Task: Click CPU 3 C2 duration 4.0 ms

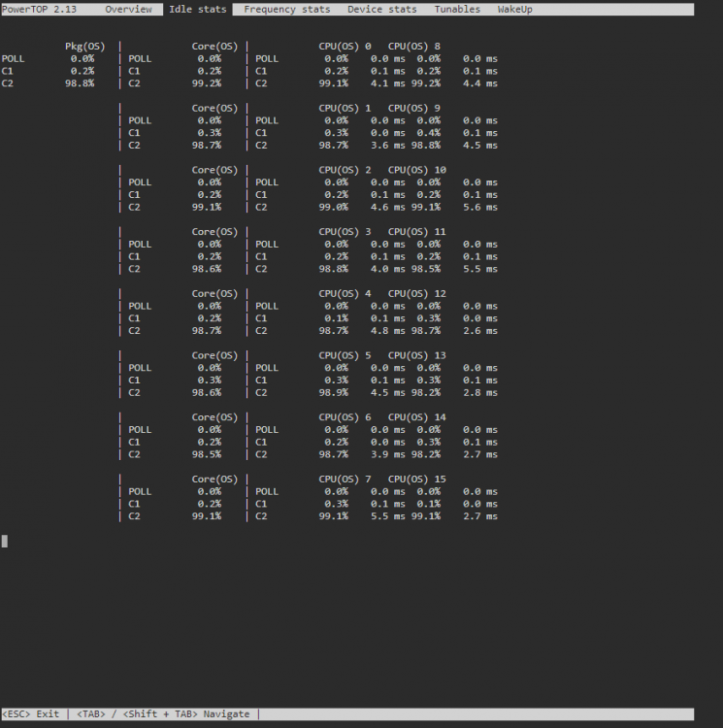Action: click(388, 269)
